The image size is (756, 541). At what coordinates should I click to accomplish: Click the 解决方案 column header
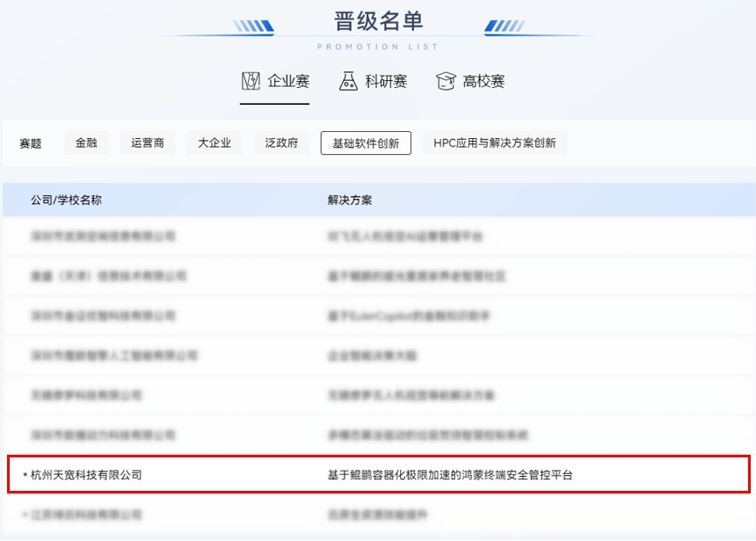pos(350,200)
